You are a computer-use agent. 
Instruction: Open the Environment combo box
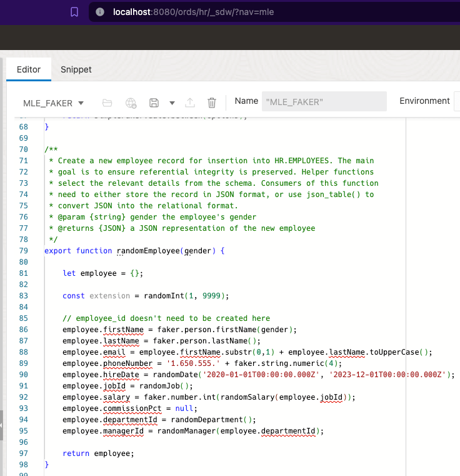click(457, 101)
